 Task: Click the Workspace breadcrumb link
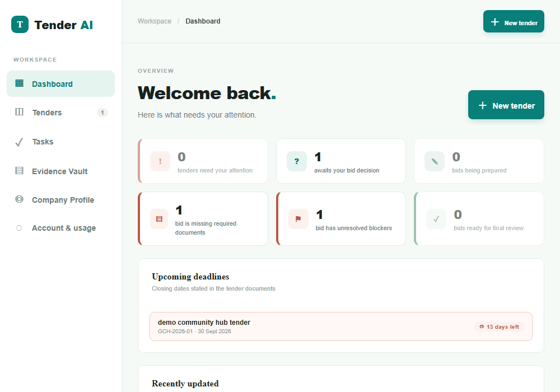(155, 21)
